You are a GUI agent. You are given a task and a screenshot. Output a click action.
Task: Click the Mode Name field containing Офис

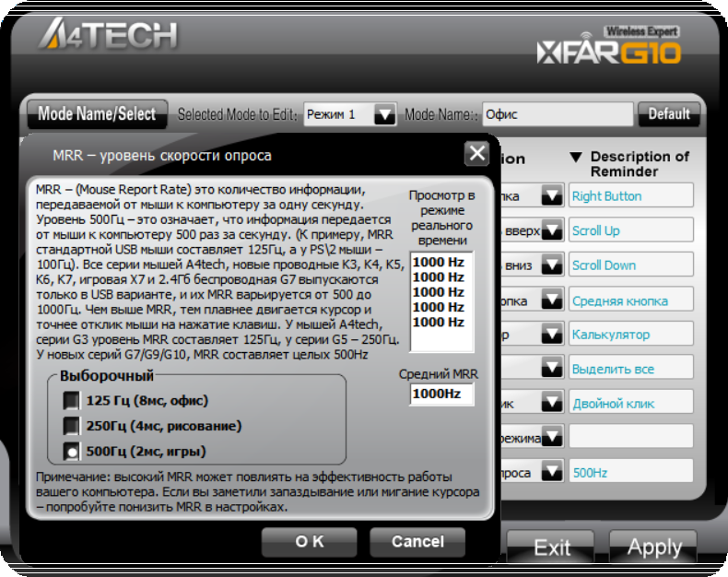[558, 114]
